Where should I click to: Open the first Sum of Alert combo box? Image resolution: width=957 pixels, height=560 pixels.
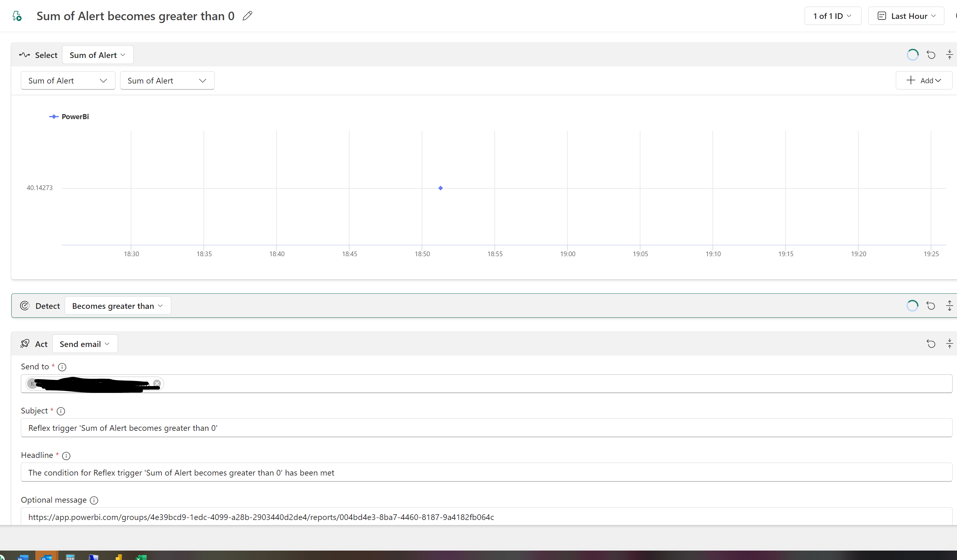click(x=68, y=80)
